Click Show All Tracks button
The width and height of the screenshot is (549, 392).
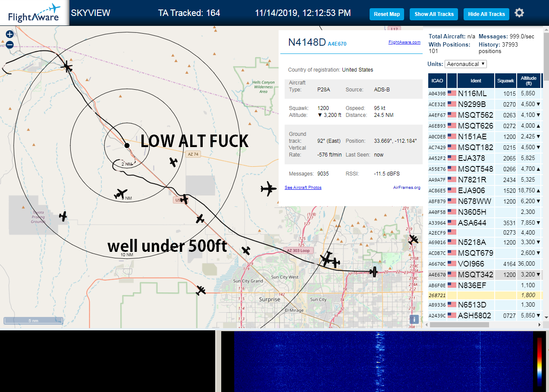tap(434, 14)
